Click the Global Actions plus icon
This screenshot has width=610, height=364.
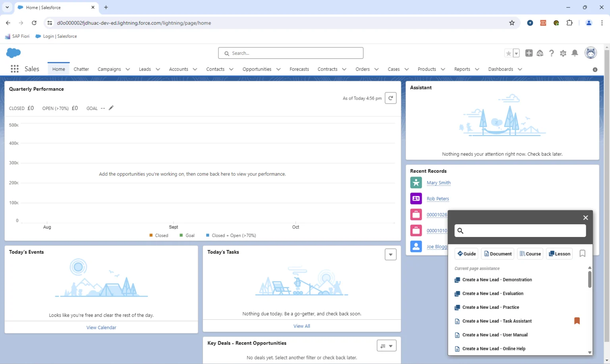tap(529, 53)
